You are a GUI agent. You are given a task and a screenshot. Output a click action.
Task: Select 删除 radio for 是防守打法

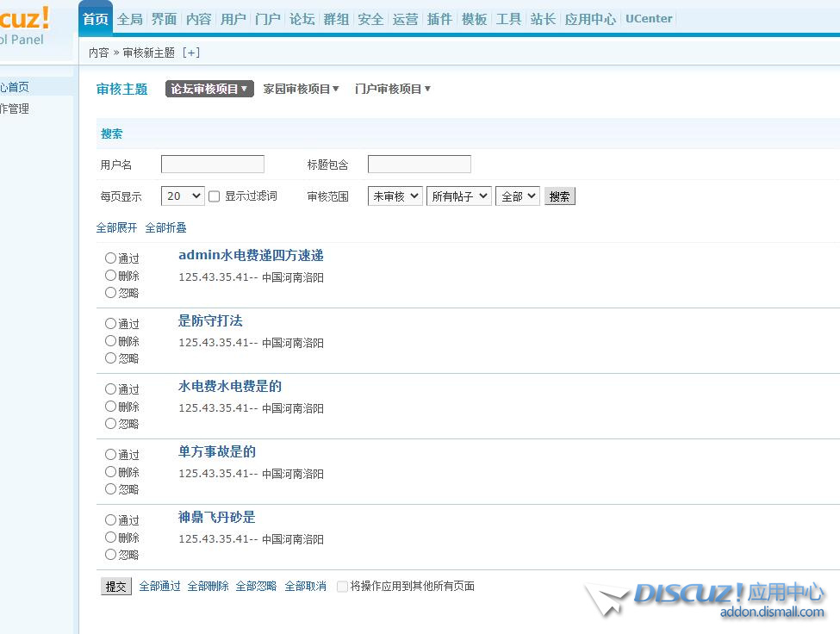point(110,340)
